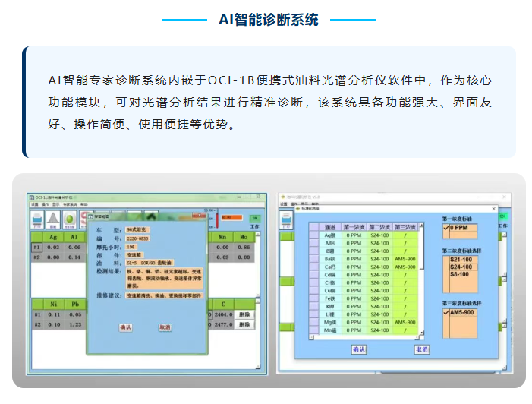Open 帮助 menu in OCI-1 window
The image size is (532, 404).
pos(83,204)
